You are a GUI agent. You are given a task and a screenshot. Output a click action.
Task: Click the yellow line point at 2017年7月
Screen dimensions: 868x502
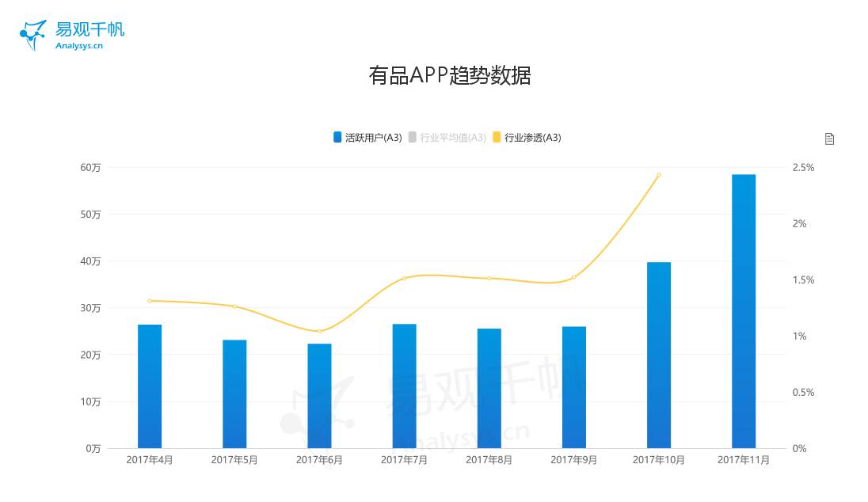coord(404,279)
